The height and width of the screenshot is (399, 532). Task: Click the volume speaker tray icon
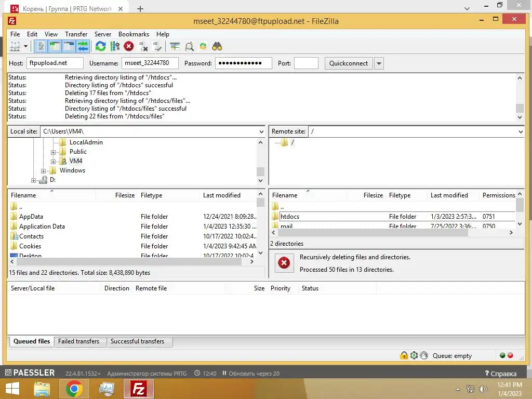coord(483,389)
